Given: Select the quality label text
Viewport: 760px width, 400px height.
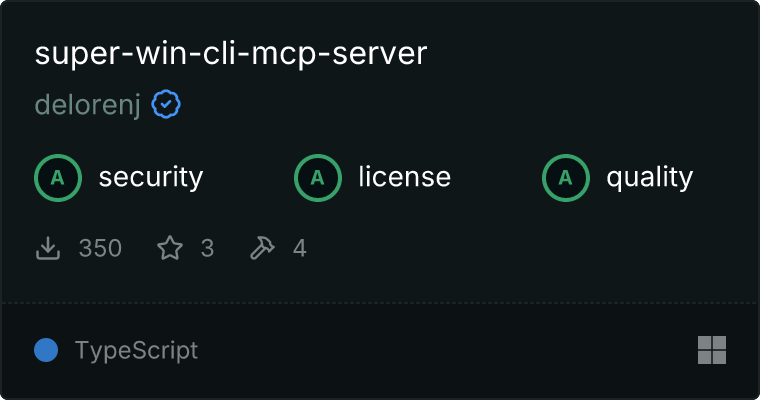Looking at the screenshot, I should click(x=649, y=178).
